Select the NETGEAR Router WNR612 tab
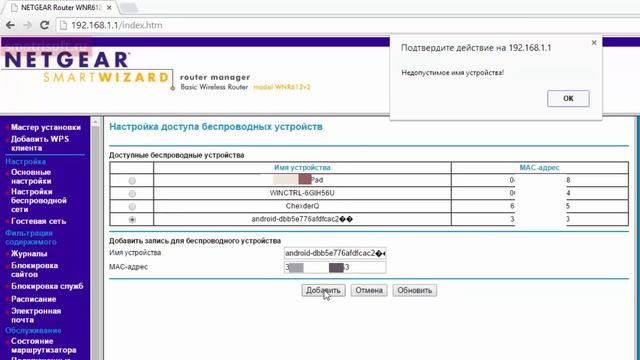Image resolution: width=640 pixels, height=360 pixels. click(61, 8)
